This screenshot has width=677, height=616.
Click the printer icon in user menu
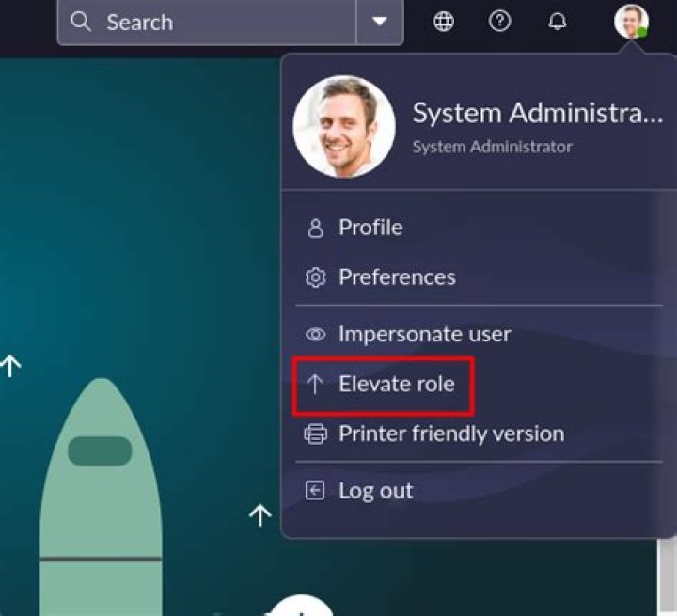click(316, 434)
